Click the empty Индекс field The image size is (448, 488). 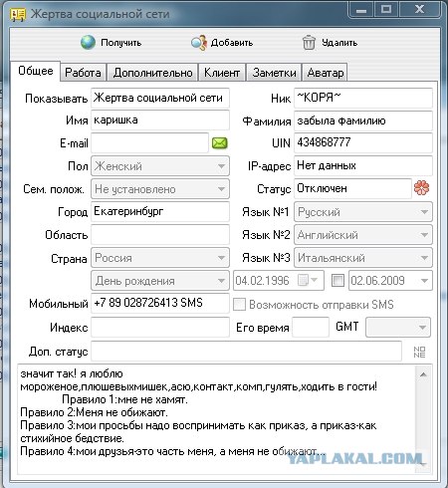pyautogui.click(x=160, y=328)
